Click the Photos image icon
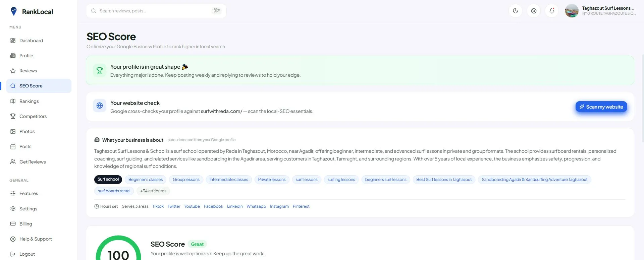This screenshot has width=644, height=260. coord(13,131)
